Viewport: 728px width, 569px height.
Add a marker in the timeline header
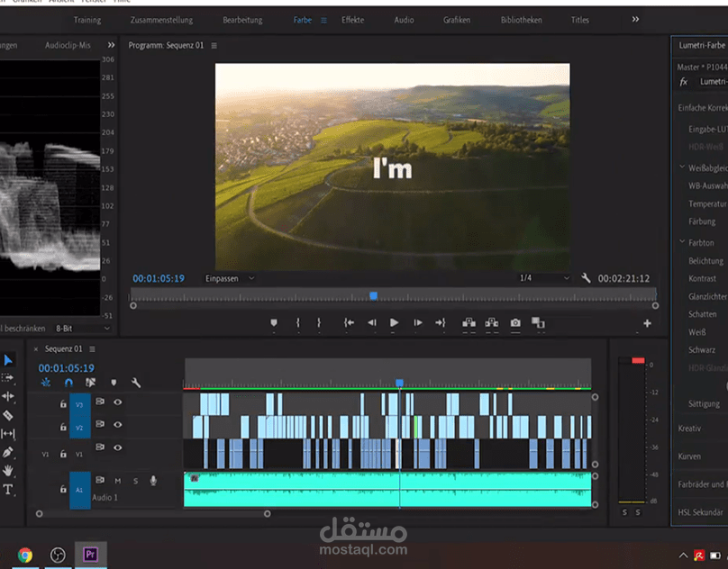pyautogui.click(x=114, y=383)
